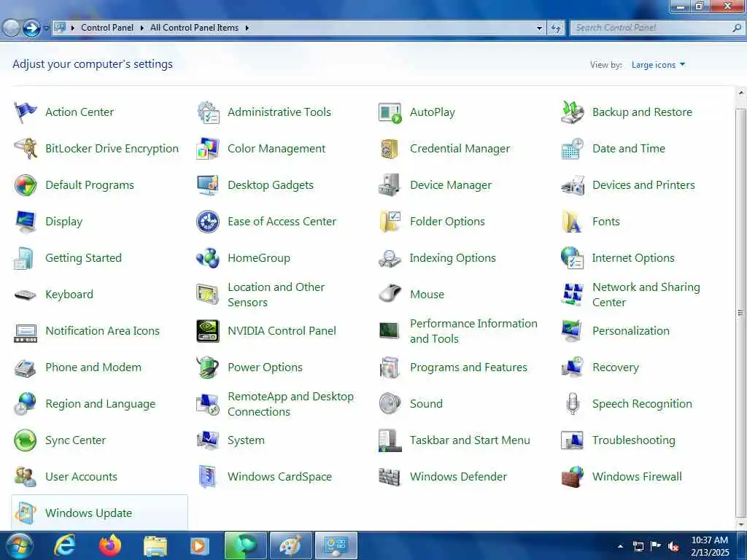The image size is (747, 560).
Task: Click the Sound speaker icon
Action: pyautogui.click(x=390, y=404)
